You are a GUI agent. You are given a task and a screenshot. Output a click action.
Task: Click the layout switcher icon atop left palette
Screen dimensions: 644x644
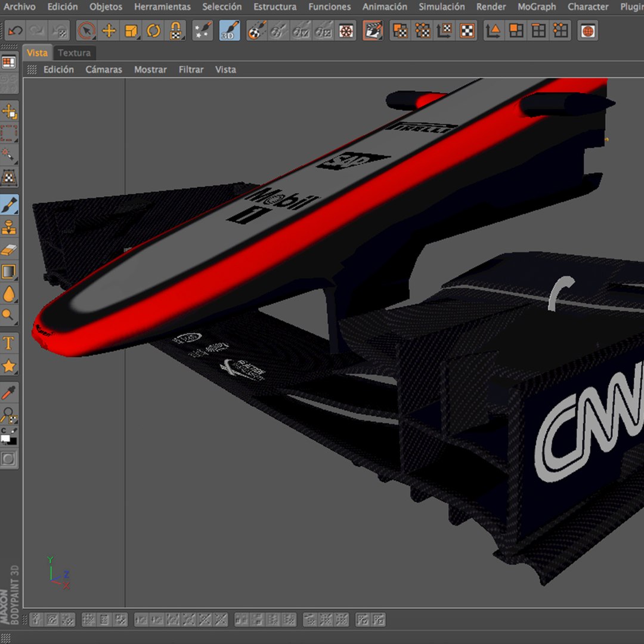(x=9, y=63)
